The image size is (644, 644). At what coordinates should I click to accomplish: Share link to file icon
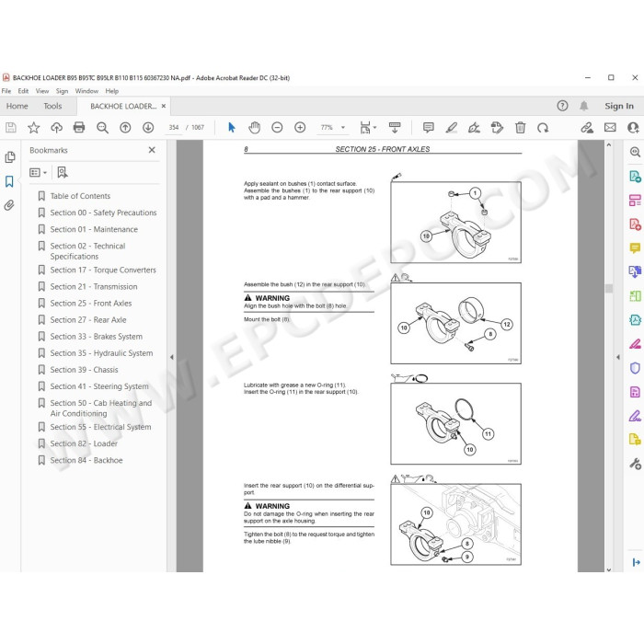click(587, 128)
